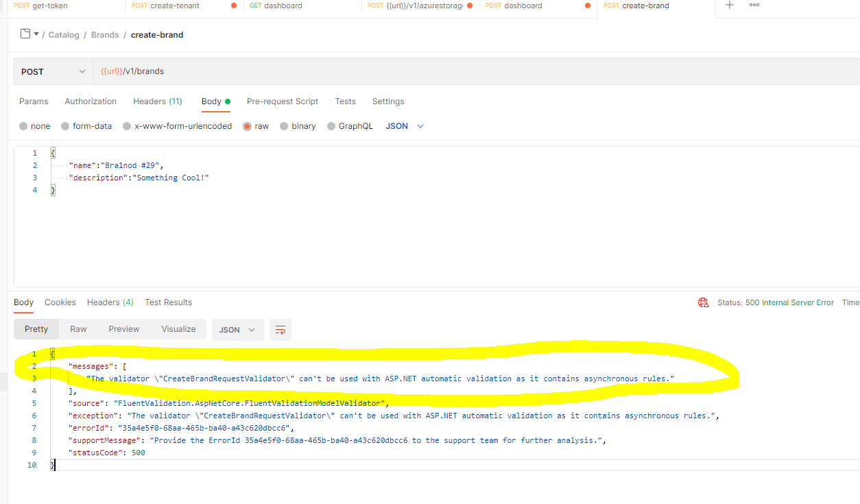Image resolution: width=860 pixels, height=504 pixels.
Task: Open the response format JSON dropdown
Action: (237, 330)
